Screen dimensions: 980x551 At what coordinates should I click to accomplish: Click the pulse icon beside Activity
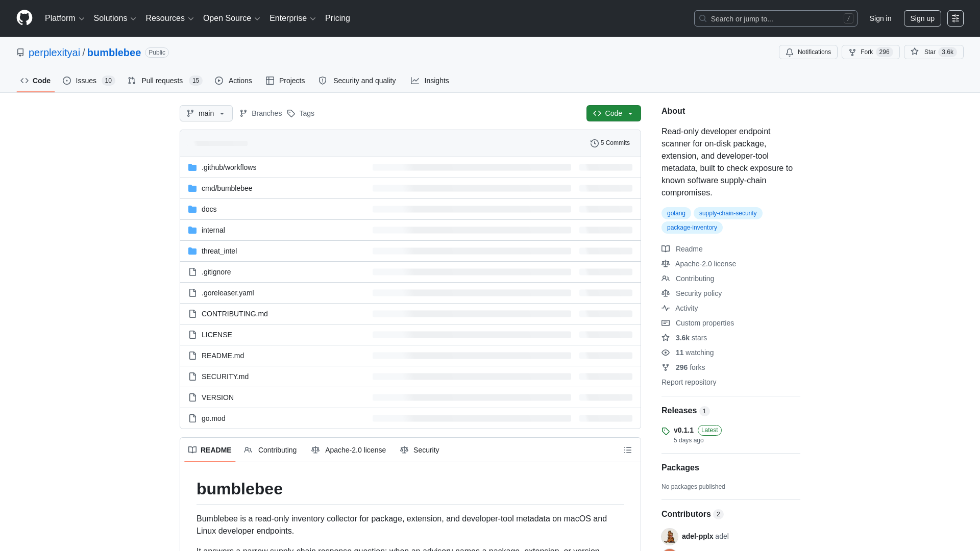[666, 308]
